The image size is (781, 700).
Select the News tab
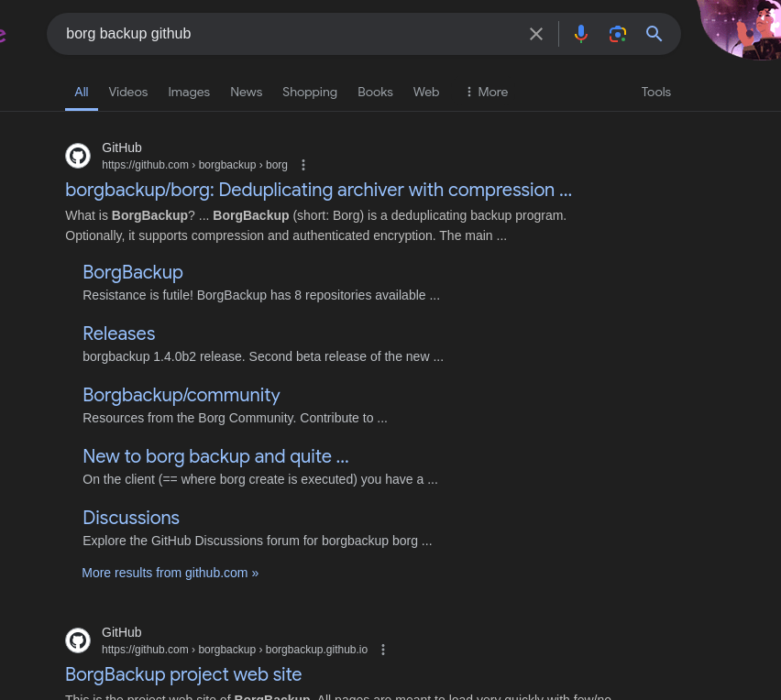pos(246,92)
